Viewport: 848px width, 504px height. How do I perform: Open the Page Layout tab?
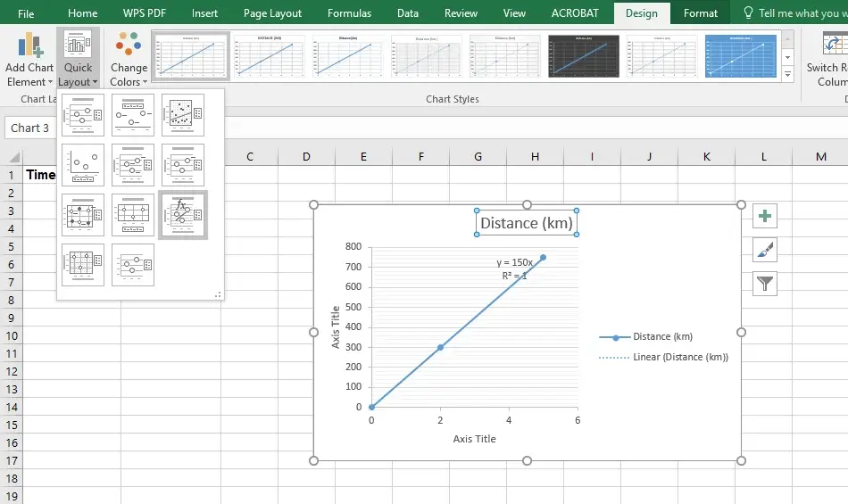tap(272, 13)
